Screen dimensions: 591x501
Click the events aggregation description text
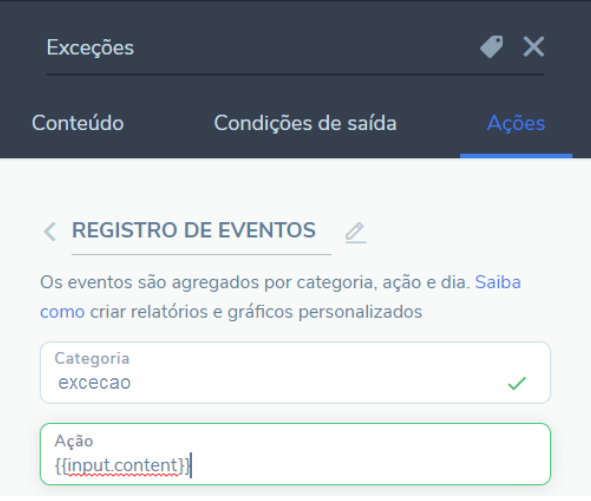click(255, 282)
